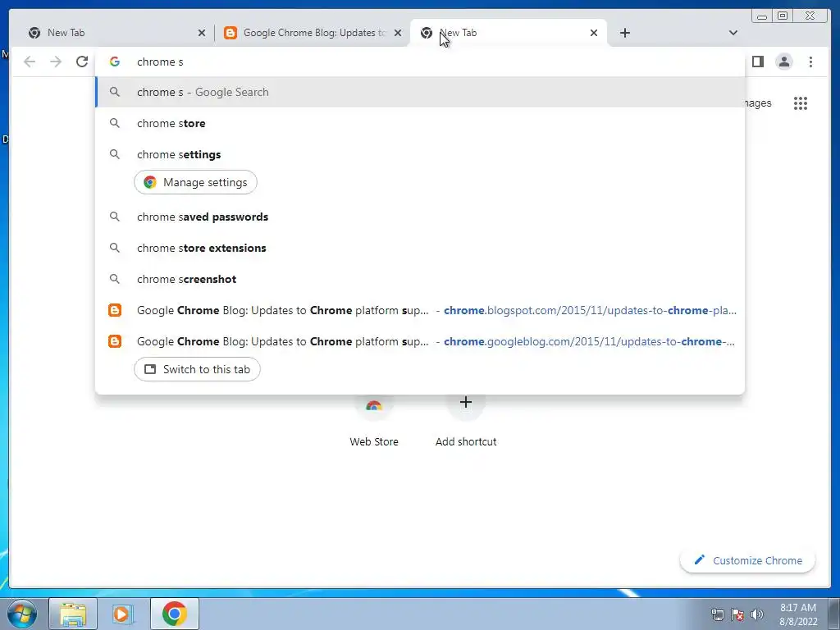
Task: Reload the page with the refresh icon
Action: (82, 62)
